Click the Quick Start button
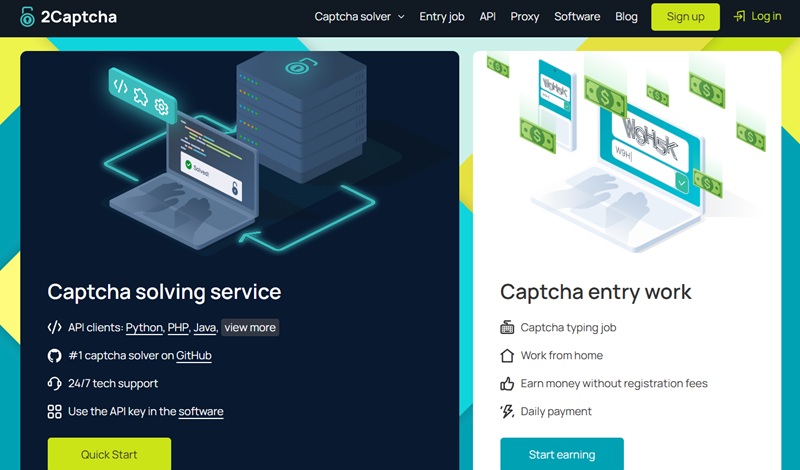The image size is (800, 470). pyautogui.click(x=109, y=454)
